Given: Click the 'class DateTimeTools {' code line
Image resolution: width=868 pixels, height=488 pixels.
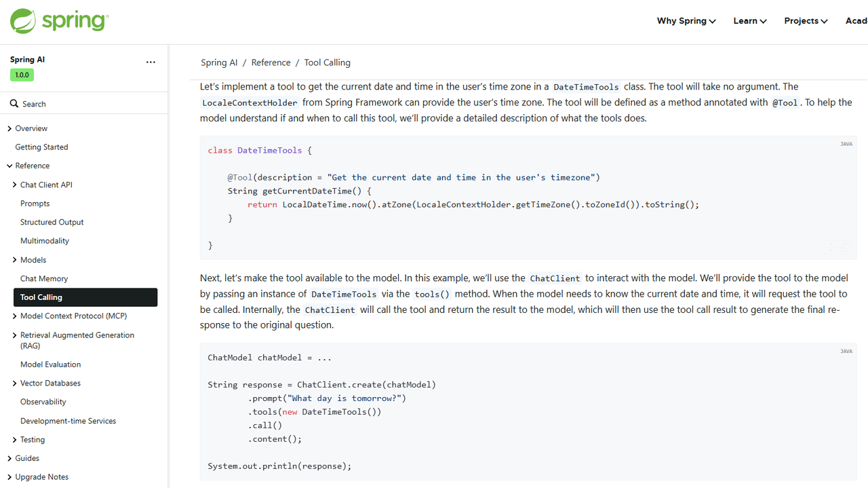Looking at the screenshot, I should (x=260, y=150).
